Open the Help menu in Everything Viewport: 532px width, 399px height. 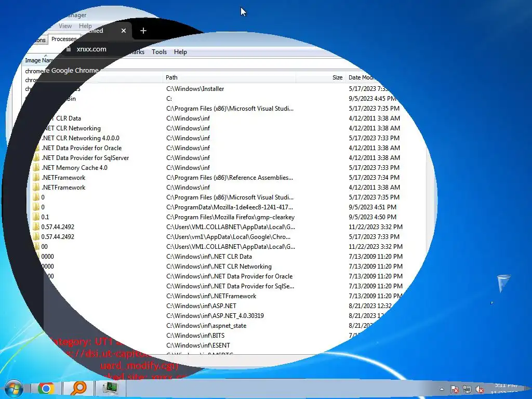pyautogui.click(x=180, y=52)
